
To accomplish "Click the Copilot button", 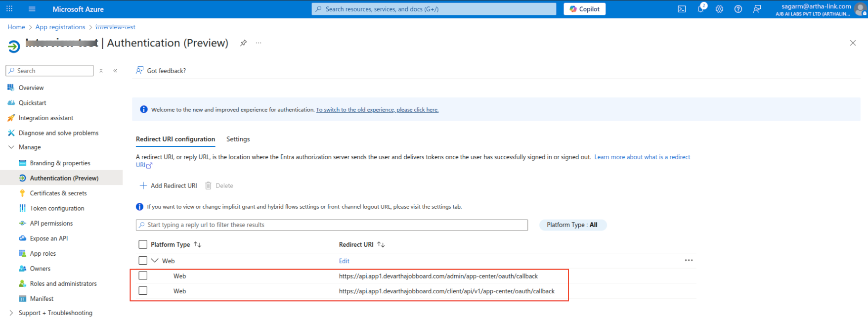I will point(584,9).
